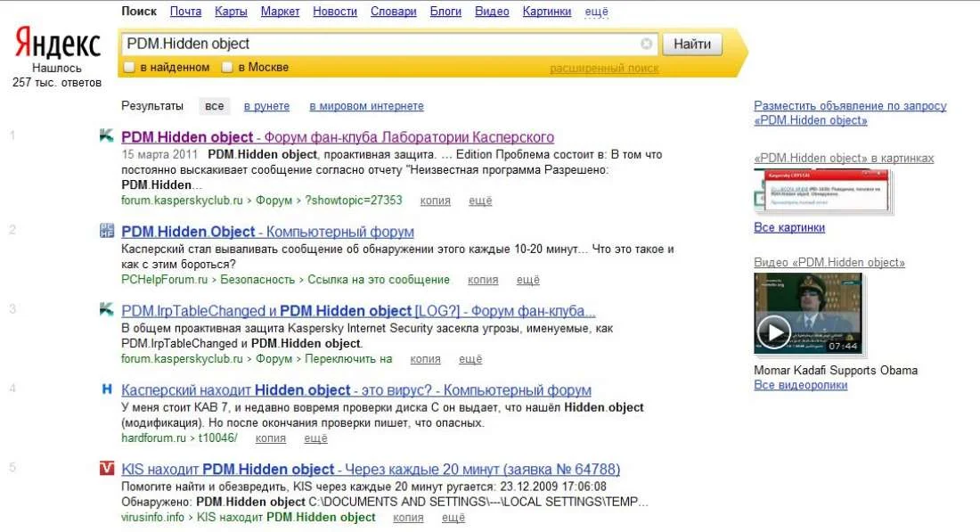Enable the 'в найденном' checkbox
This screenshot has height=532, width=980.
coord(129,67)
